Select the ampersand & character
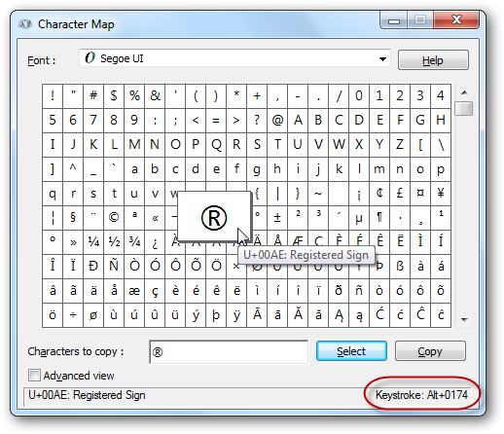 pyautogui.click(x=155, y=96)
